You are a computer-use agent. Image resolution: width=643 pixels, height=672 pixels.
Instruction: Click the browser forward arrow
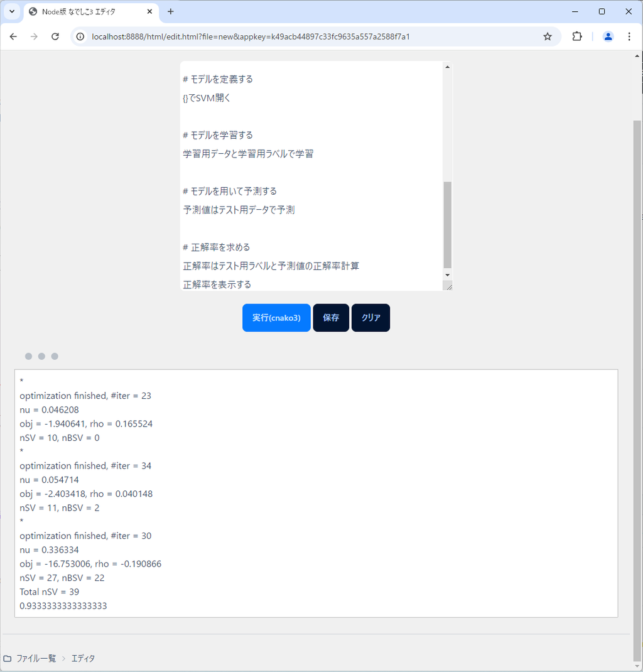(x=34, y=36)
